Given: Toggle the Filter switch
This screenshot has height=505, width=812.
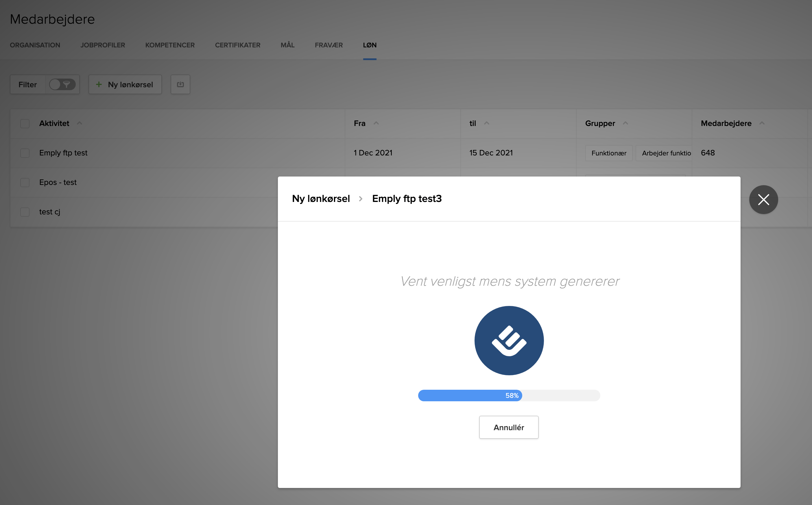Looking at the screenshot, I should [62, 84].
